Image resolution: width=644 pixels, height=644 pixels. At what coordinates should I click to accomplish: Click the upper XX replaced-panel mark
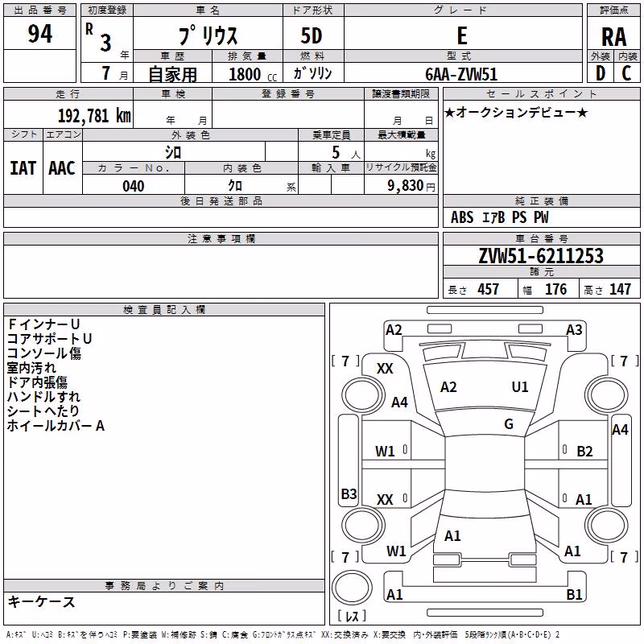(385, 369)
